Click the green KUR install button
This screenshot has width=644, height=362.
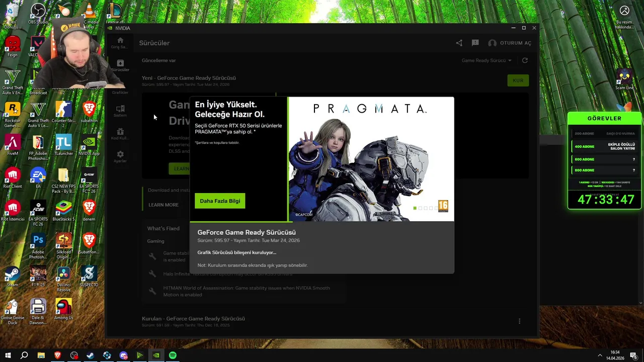(x=518, y=80)
